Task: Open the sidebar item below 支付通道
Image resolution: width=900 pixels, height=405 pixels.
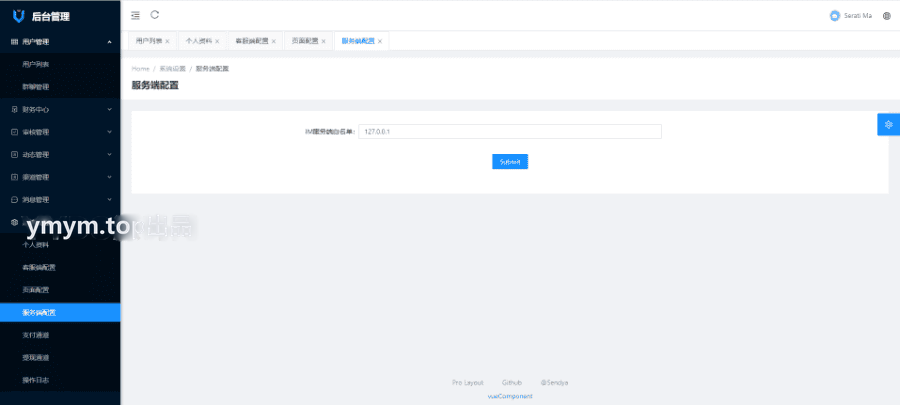Action: click(60, 357)
